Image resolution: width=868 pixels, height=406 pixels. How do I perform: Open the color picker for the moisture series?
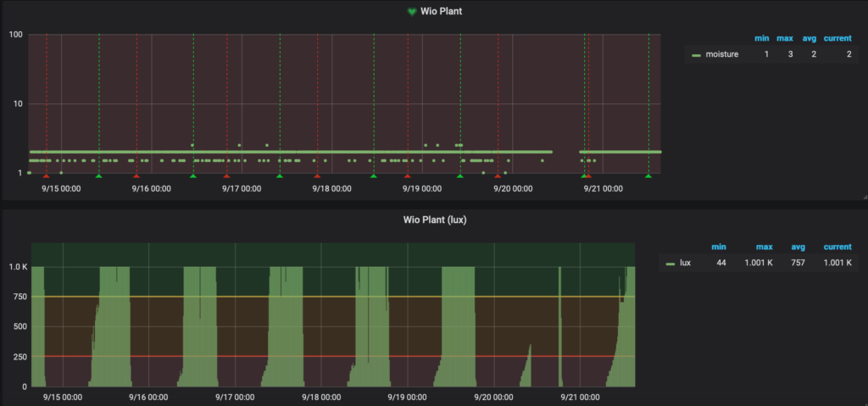696,54
